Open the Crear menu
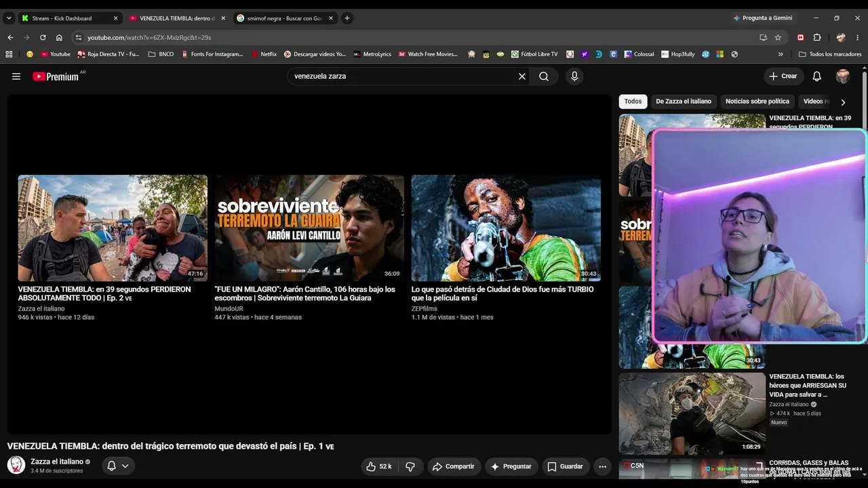This screenshot has height=488, width=868. [x=783, y=77]
